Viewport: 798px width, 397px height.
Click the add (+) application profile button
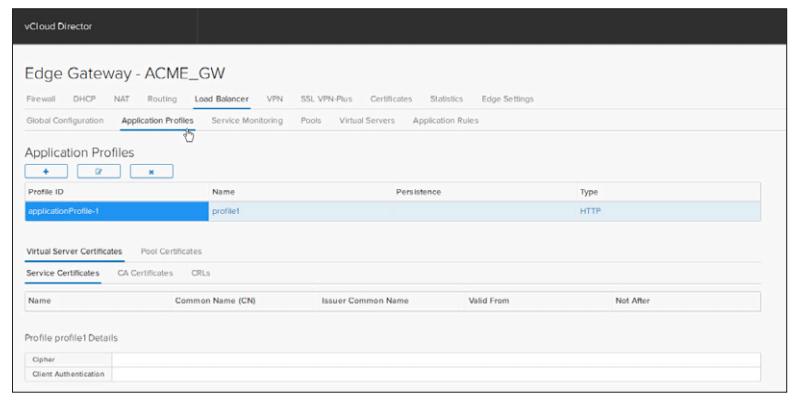pyautogui.click(x=46, y=172)
